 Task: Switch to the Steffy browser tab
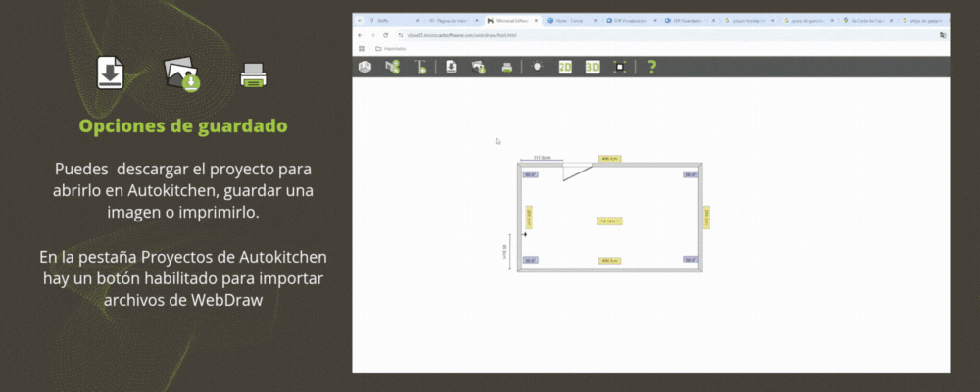[x=382, y=20]
